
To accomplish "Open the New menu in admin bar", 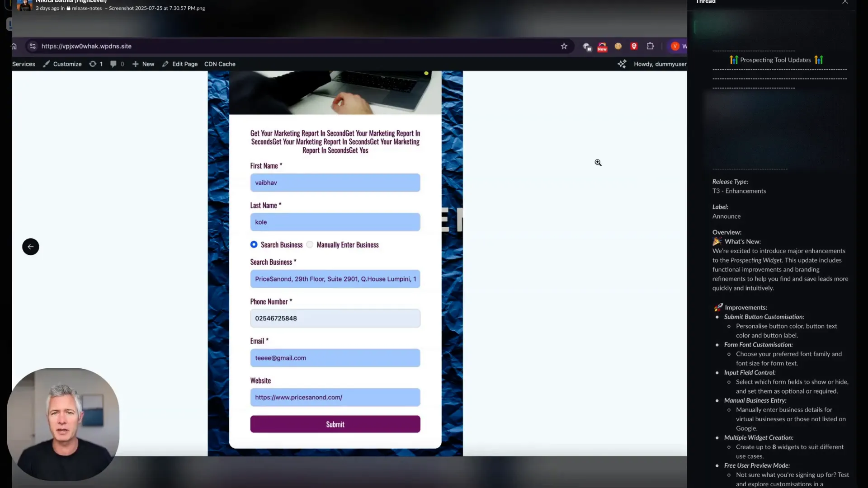I will [x=143, y=64].
